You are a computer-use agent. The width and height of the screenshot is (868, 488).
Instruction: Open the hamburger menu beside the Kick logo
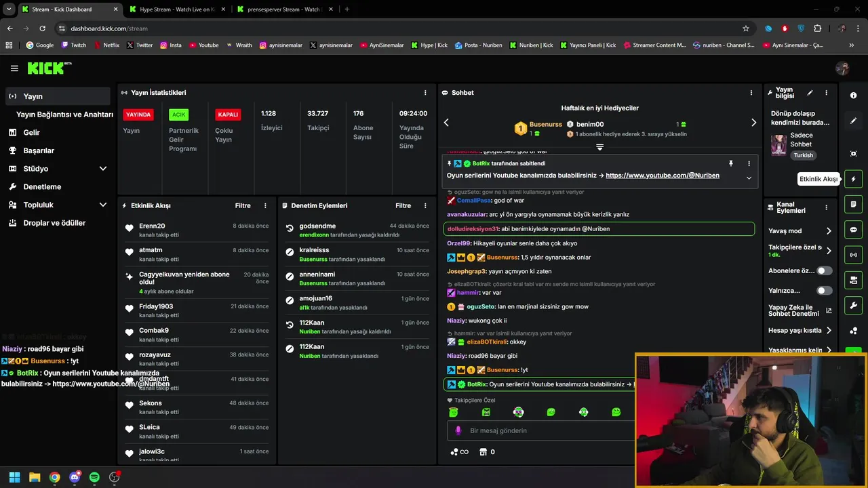coord(14,68)
